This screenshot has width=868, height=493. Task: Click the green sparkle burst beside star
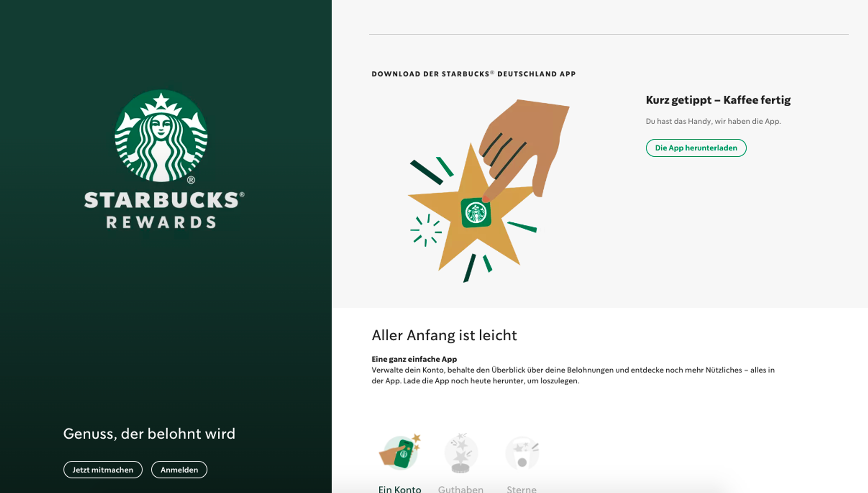426,230
